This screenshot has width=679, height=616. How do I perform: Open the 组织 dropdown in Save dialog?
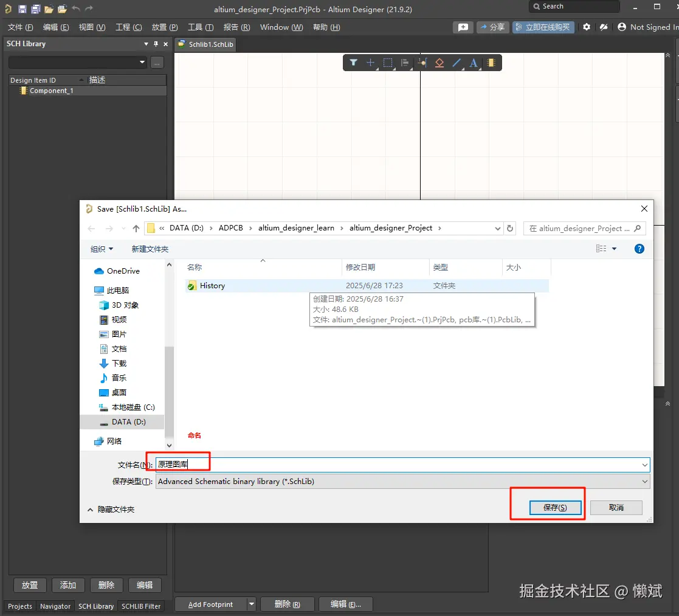pyautogui.click(x=102, y=249)
